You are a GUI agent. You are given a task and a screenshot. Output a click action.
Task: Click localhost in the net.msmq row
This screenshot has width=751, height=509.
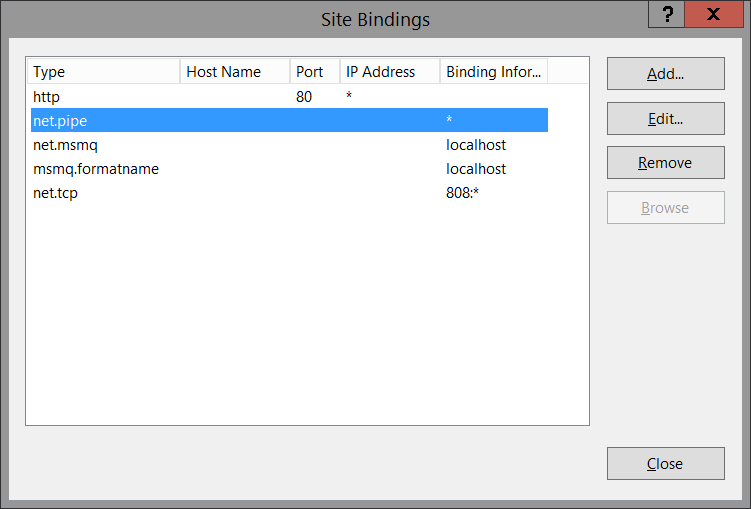(476, 145)
